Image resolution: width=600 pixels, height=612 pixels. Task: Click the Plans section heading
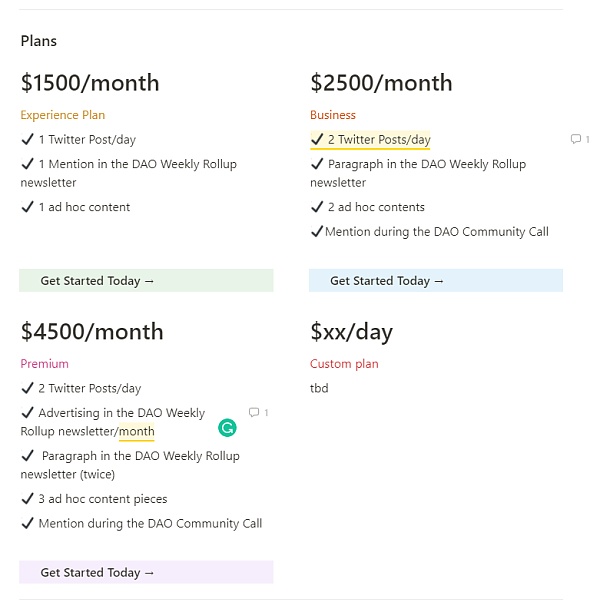tap(38, 41)
